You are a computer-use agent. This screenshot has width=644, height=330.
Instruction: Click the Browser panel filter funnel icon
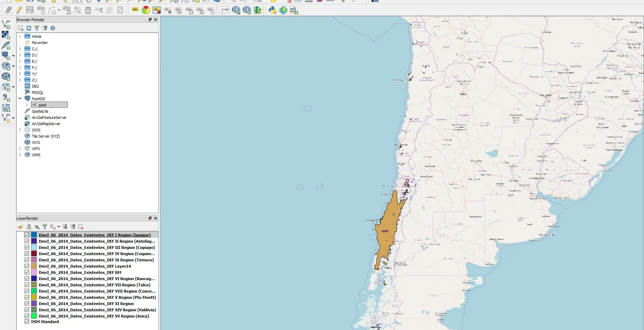coord(37,28)
